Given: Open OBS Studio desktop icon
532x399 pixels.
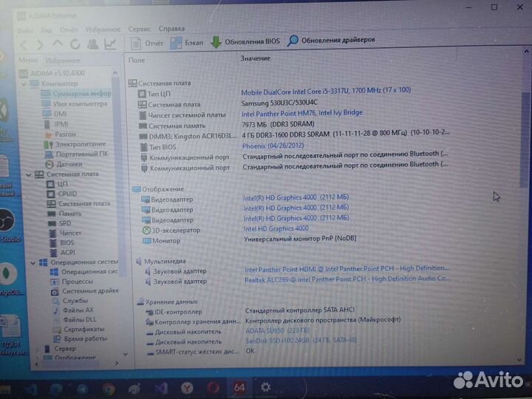Looking at the screenshot, I should [7, 225].
